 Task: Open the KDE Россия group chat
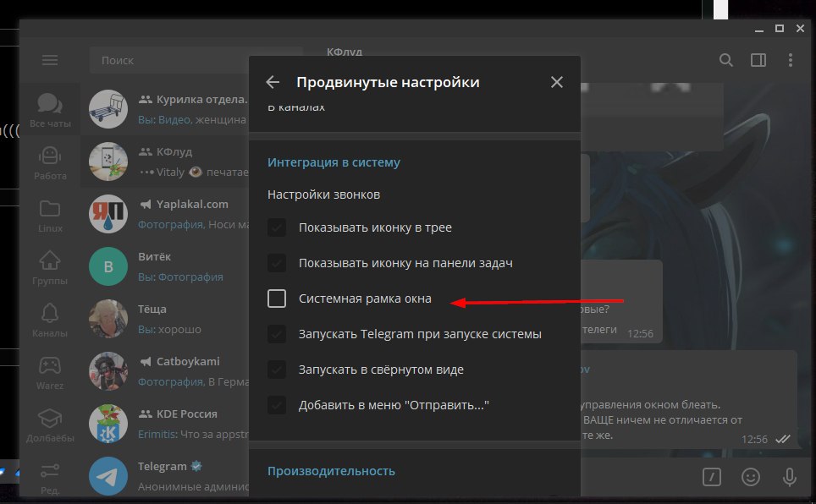165,424
